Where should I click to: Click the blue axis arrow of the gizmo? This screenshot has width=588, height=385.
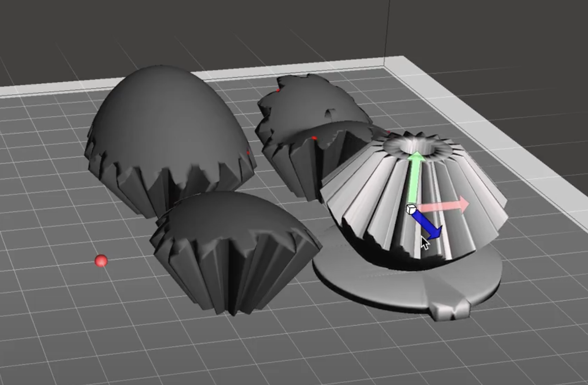428,226
